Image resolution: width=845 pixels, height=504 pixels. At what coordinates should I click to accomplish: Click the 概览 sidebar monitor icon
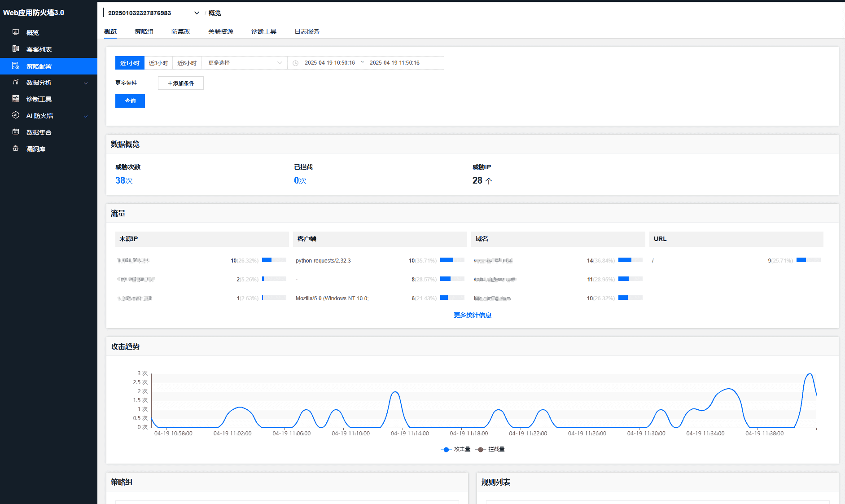tap(16, 32)
